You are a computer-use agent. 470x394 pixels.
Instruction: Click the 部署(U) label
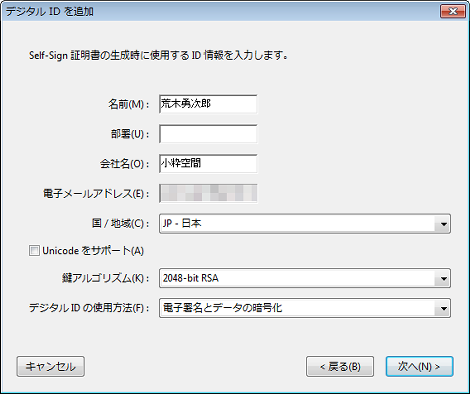[130, 134]
